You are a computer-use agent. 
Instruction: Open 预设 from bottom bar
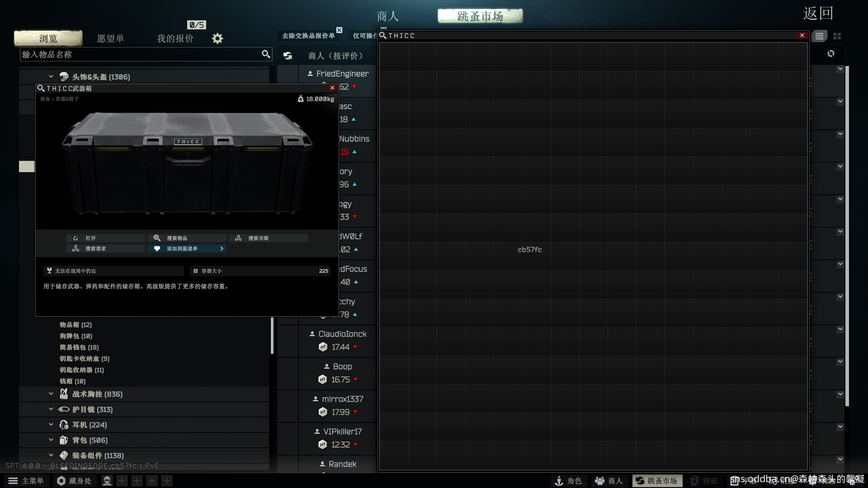pyautogui.click(x=704, y=481)
